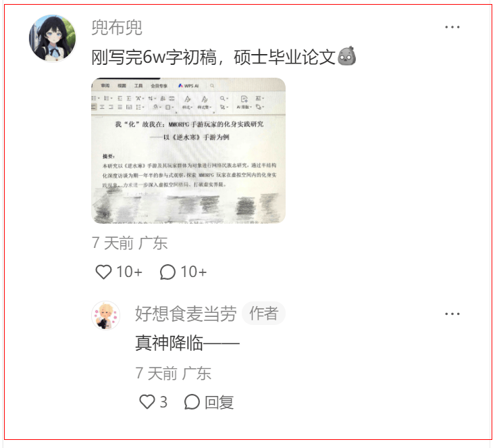Screen dimensions: 497x448
Task: Open 兜布兜's anime girl avatar
Action: click(53, 38)
